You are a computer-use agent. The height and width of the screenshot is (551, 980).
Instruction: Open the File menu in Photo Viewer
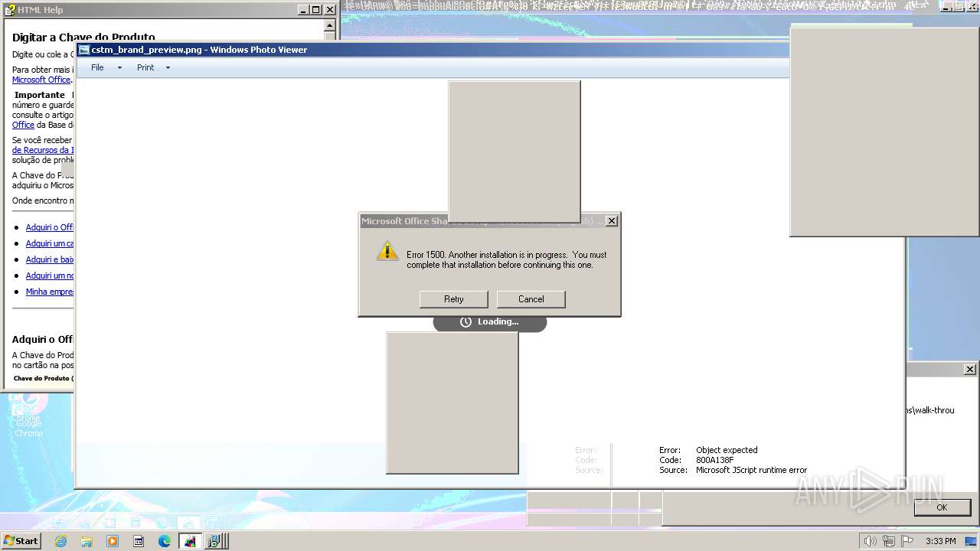click(97, 67)
